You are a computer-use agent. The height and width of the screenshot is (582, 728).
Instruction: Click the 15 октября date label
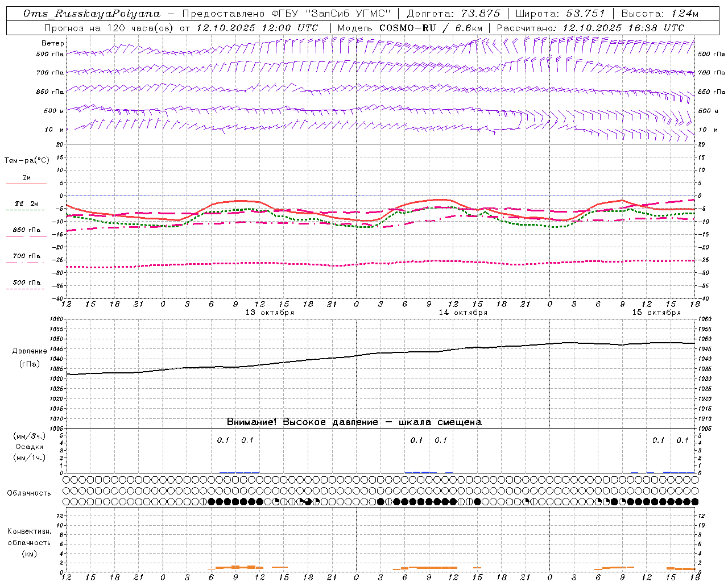pyautogui.click(x=656, y=313)
